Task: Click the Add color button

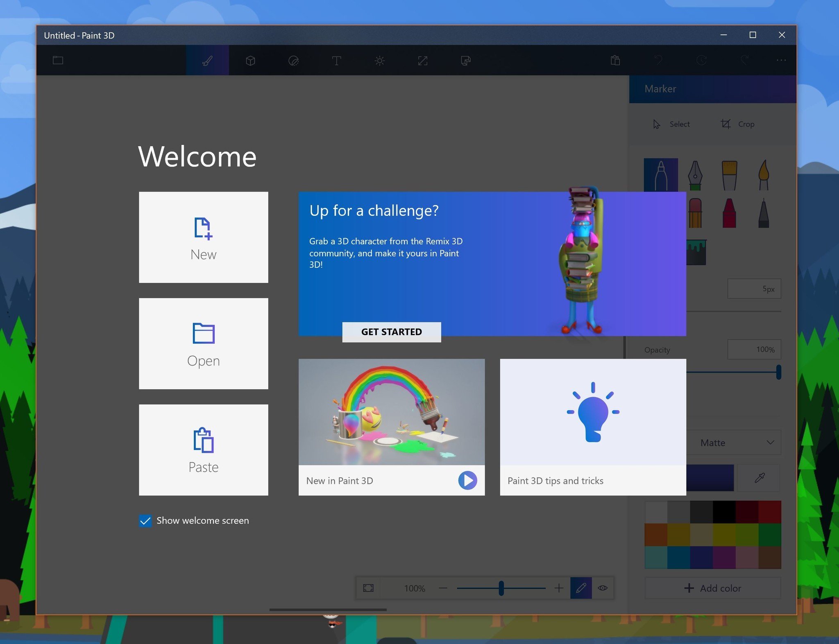Action: 712,588
